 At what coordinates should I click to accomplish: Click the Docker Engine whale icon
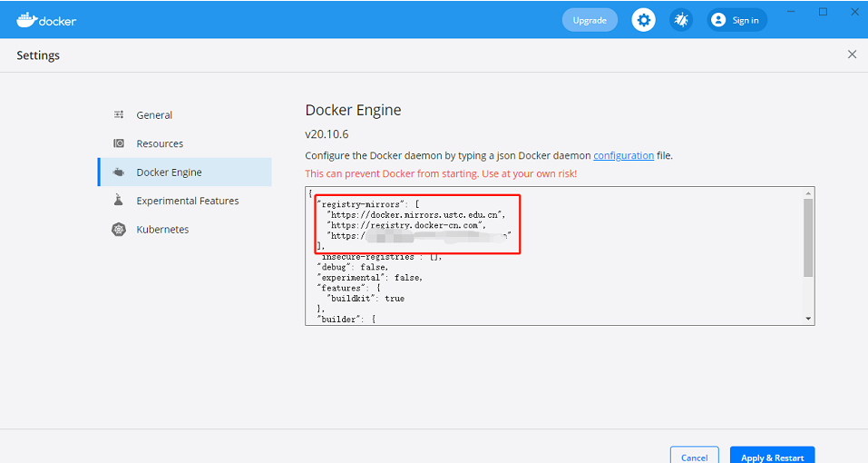pyautogui.click(x=119, y=172)
